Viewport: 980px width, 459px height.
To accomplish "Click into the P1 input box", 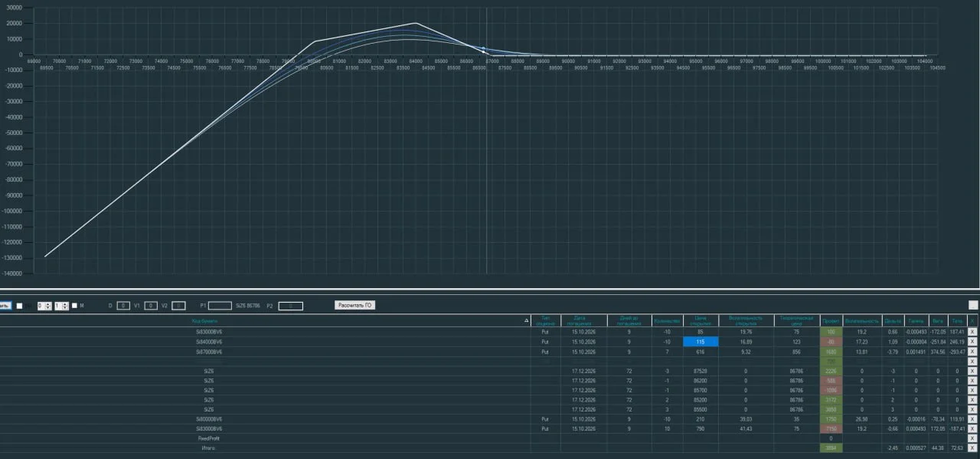I will (220, 306).
